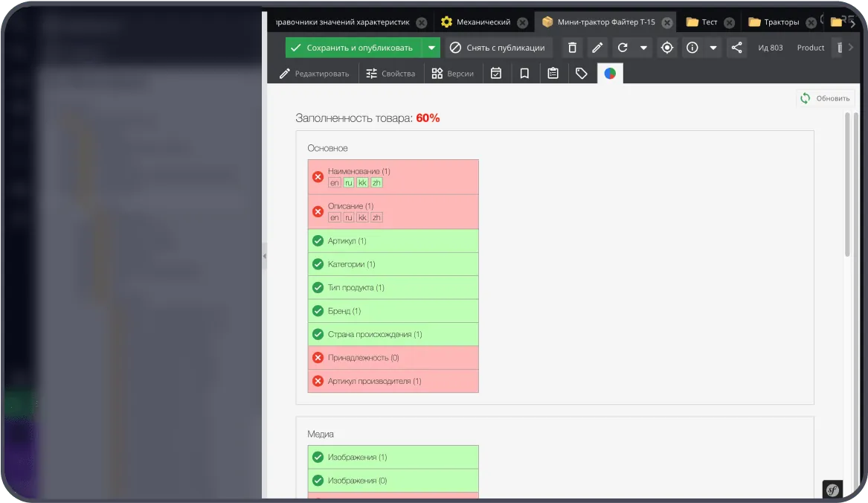Open the bookmark icon tab
This screenshot has width=868, height=503.
524,73
